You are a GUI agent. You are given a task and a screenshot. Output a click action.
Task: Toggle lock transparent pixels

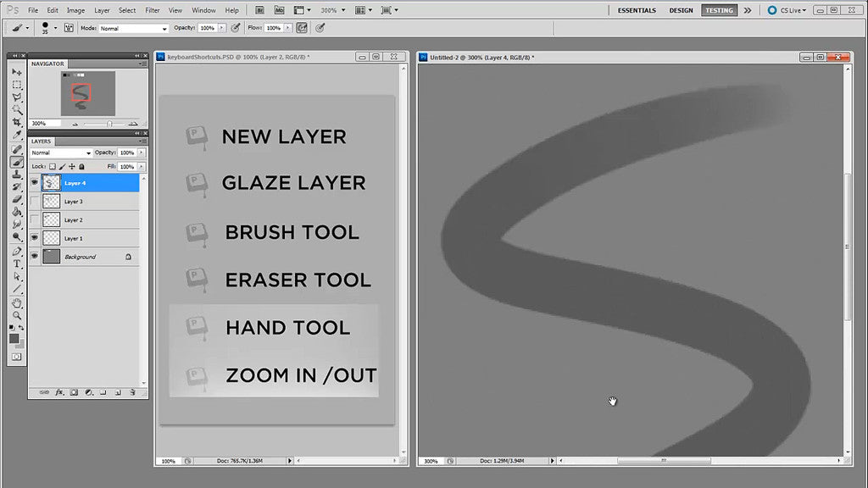[53, 167]
